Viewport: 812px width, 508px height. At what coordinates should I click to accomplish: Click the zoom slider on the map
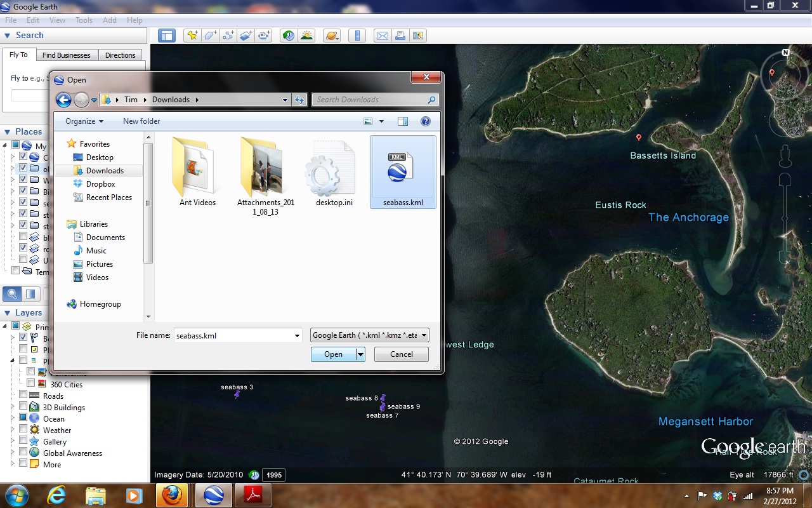785,218
